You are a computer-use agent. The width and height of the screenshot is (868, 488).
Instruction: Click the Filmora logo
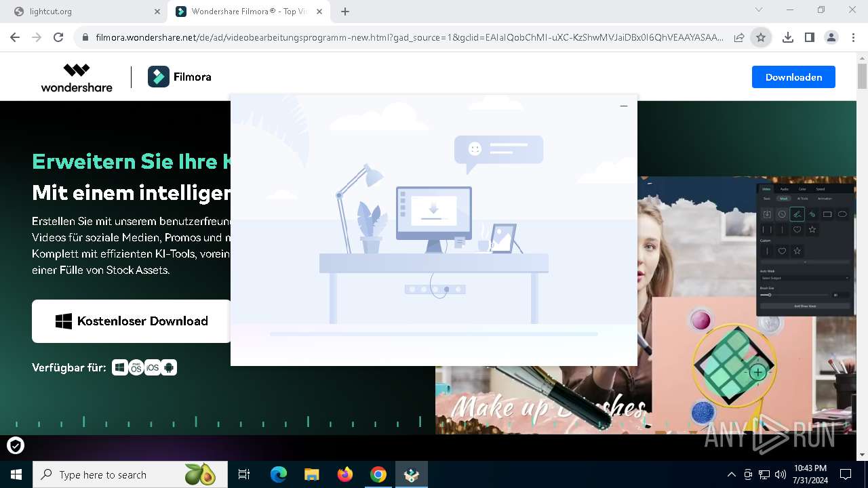click(x=180, y=77)
